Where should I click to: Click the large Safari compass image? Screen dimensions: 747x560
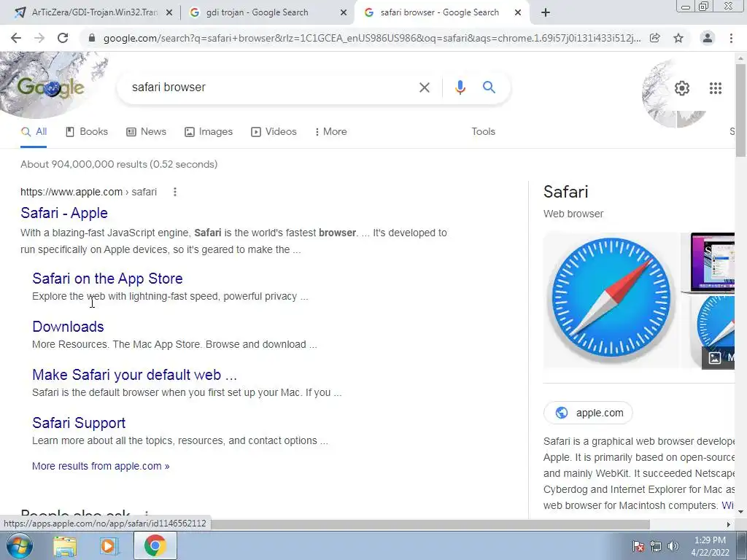pyautogui.click(x=611, y=300)
